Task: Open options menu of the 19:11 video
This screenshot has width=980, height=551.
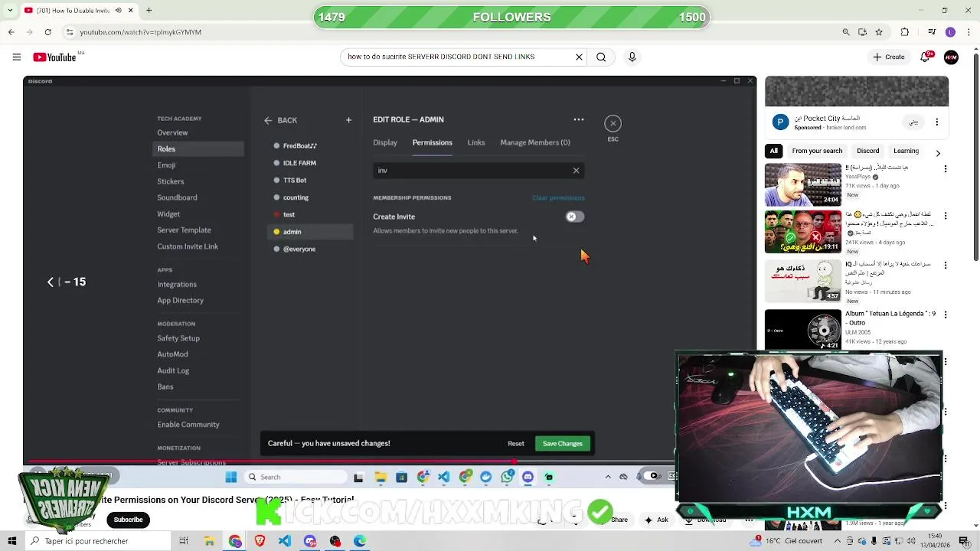Action: point(946,217)
